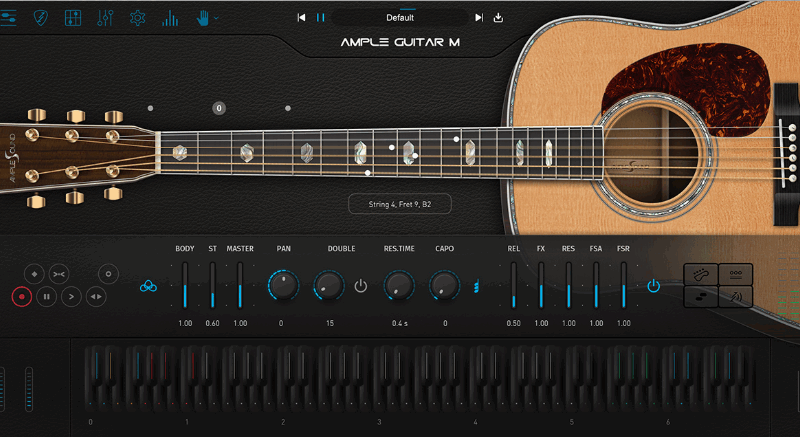
Task: Adjust the ST width slider
Action: point(213,286)
